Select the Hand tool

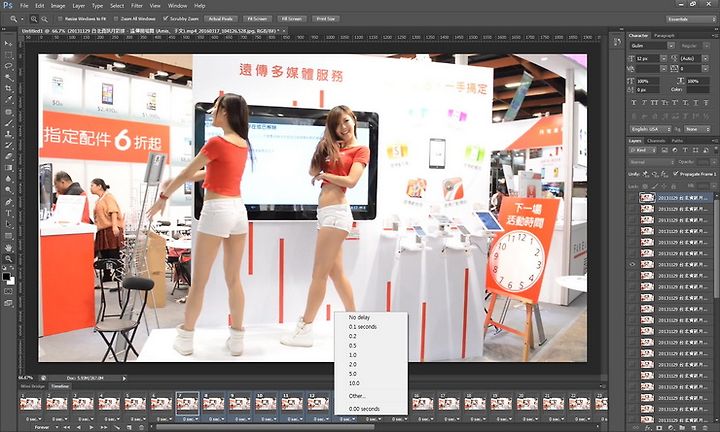click(x=8, y=248)
